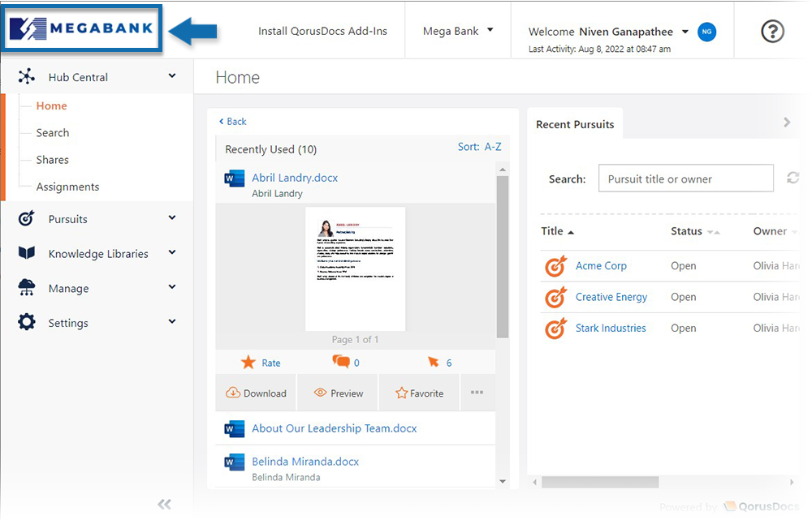
Task: Open the Mega Bank dropdown
Action: point(458,32)
